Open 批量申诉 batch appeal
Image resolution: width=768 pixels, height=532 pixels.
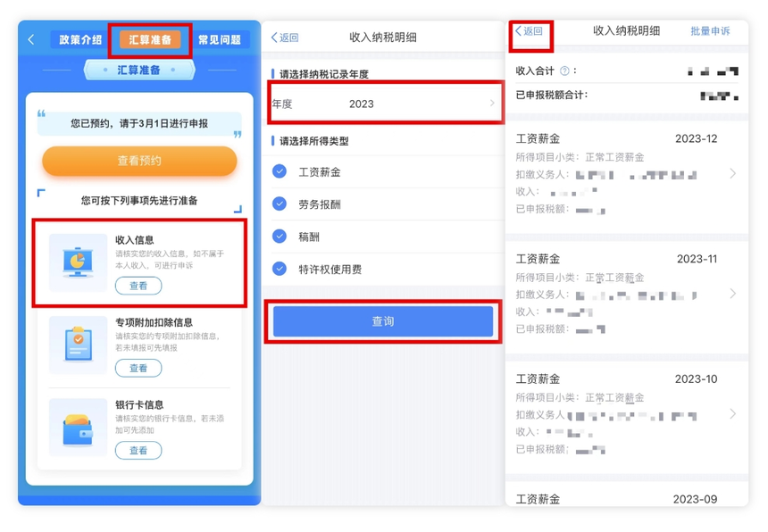point(710,31)
